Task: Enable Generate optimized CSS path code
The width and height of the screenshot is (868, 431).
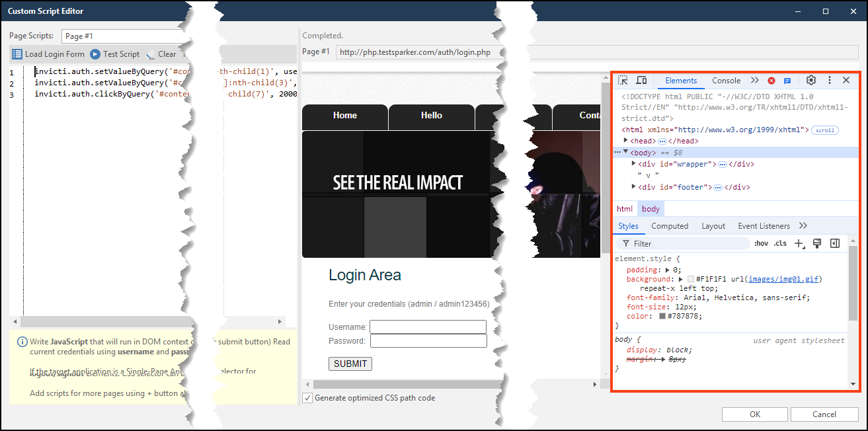Action: [308, 397]
